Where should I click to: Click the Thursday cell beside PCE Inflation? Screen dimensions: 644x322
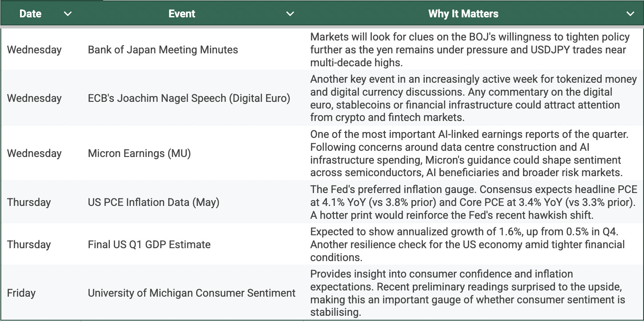29,202
